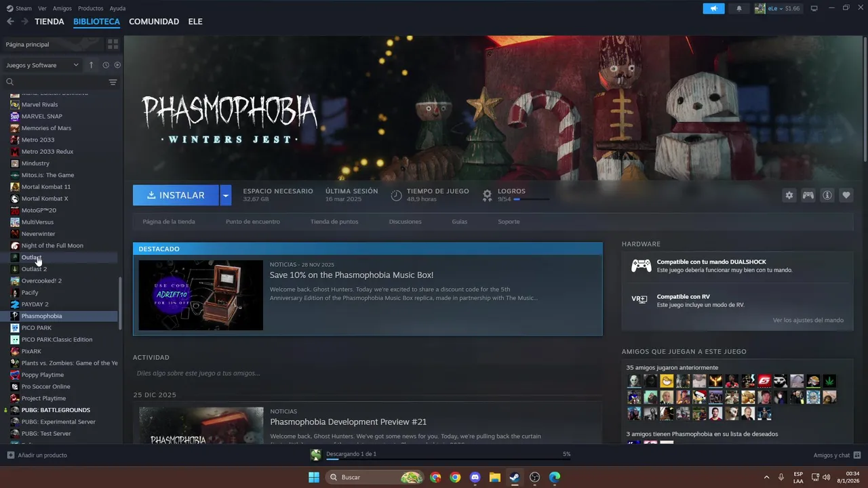868x488 pixels.
Task: Open Página de la tienda link
Action: pyautogui.click(x=169, y=222)
